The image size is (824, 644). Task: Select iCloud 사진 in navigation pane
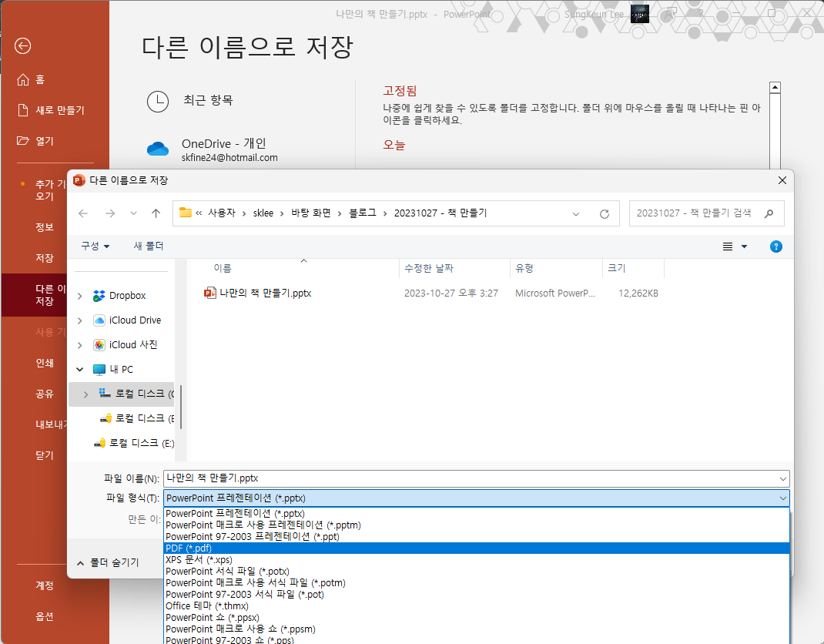click(125, 345)
